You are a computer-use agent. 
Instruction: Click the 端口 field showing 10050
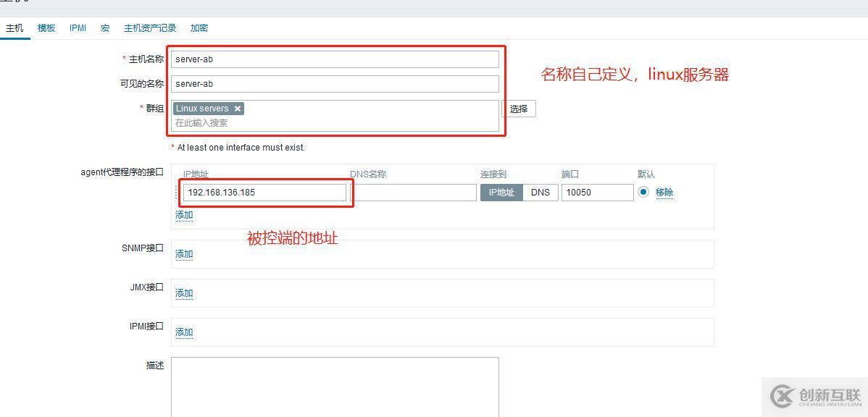597,192
